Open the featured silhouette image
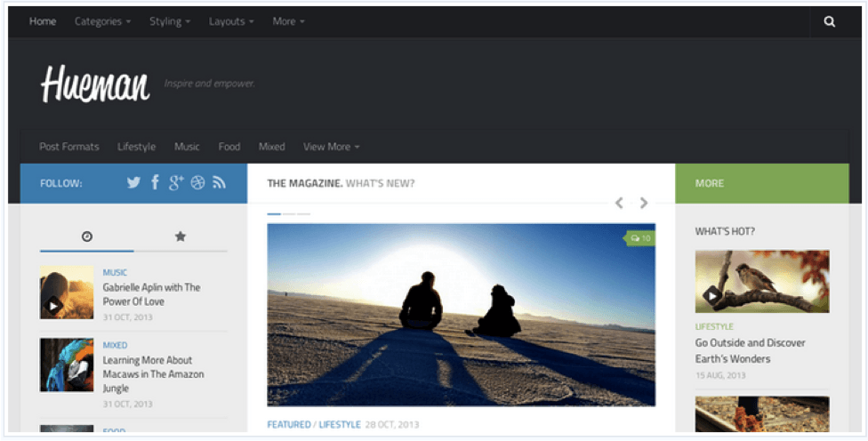 (461, 315)
